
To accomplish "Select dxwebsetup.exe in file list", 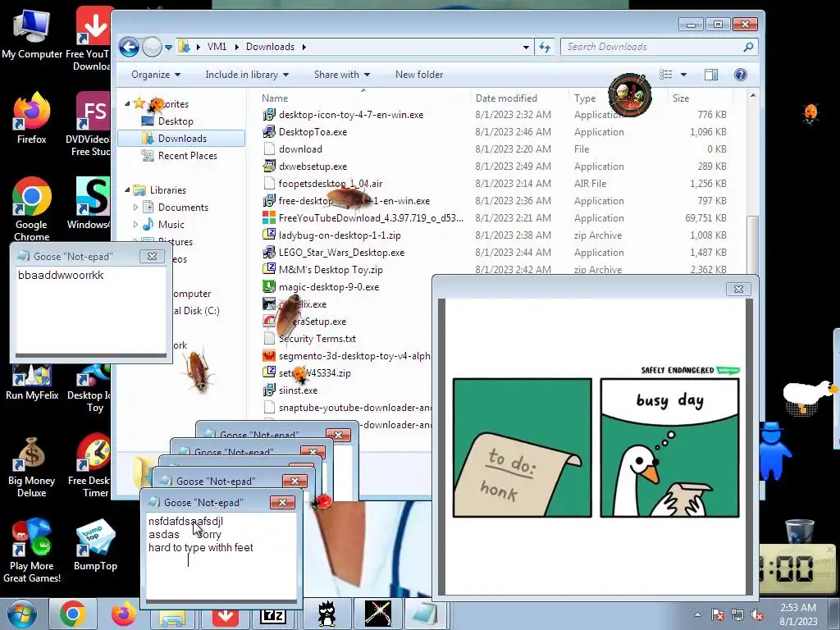I will [x=313, y=166].
